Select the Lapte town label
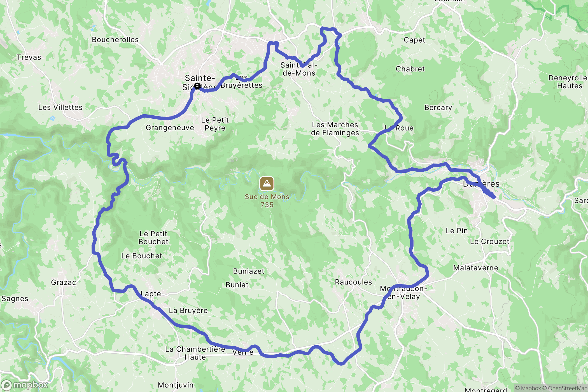The width and height of the screenshot is (588, 392). tap(151, 294)
